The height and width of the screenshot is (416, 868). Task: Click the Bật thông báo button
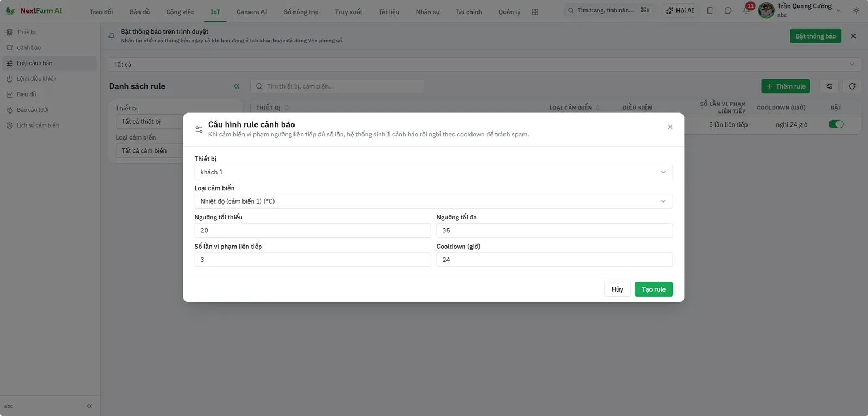point(815,36)
